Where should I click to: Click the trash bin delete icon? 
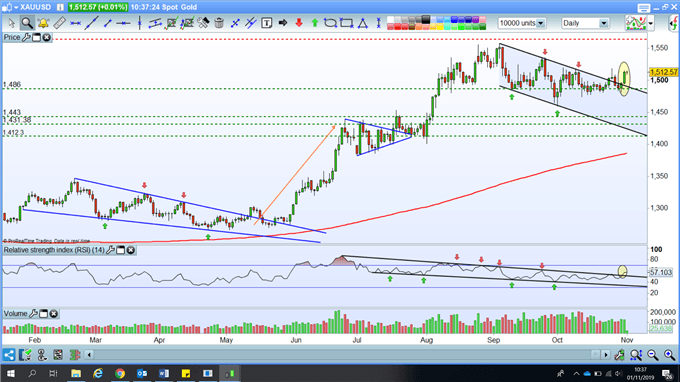219,23
